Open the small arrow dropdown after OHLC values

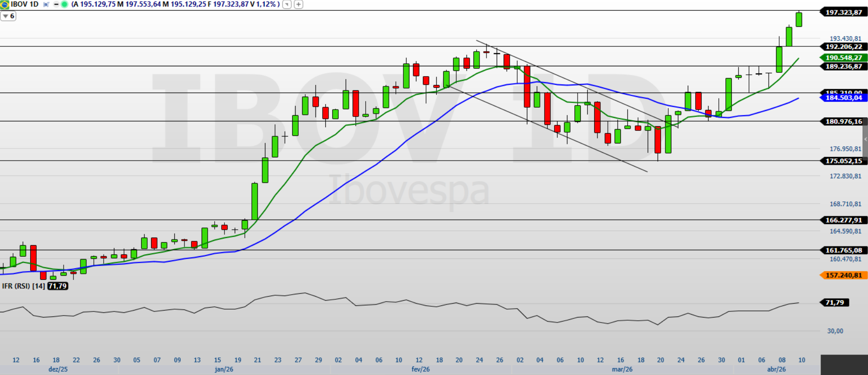287,5
